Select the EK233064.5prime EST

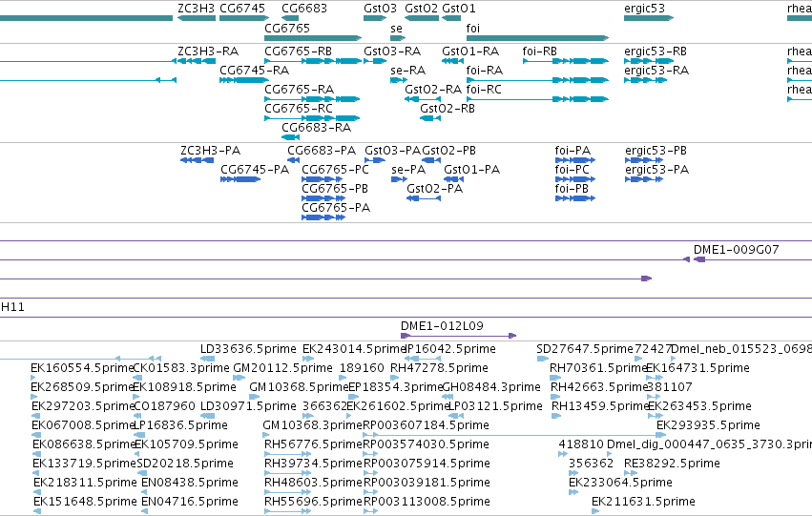tap(573, 491)
